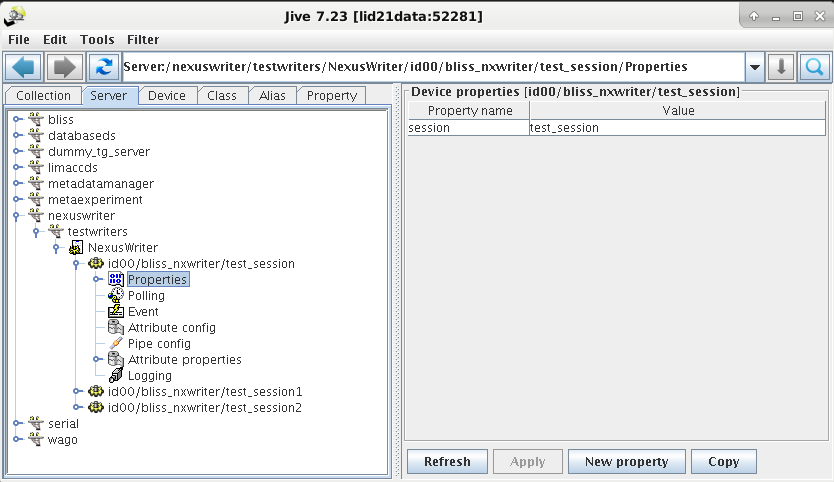Click the wago server icon
The height and width of the screenshot is (482, 834).
click(x=36, y=439)
